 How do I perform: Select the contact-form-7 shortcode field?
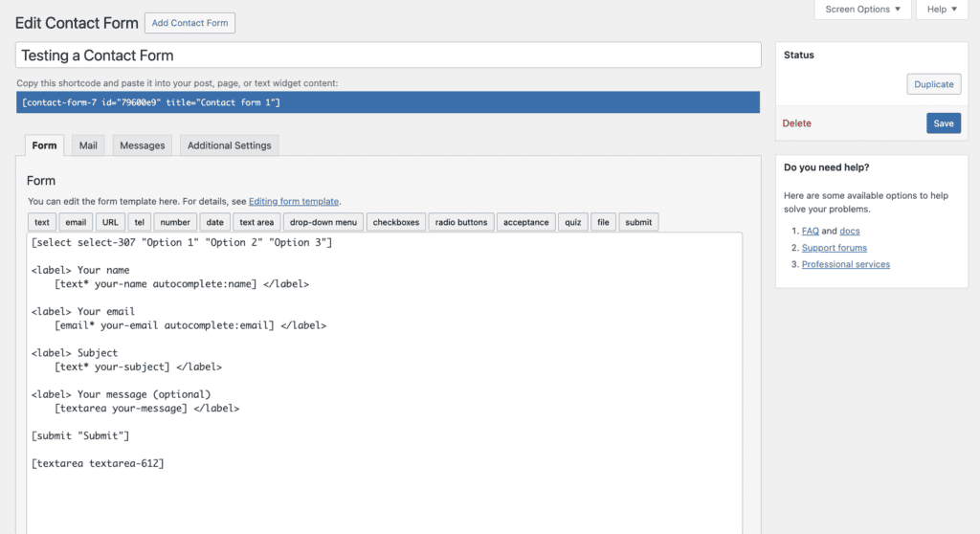[x=389, y=102]
